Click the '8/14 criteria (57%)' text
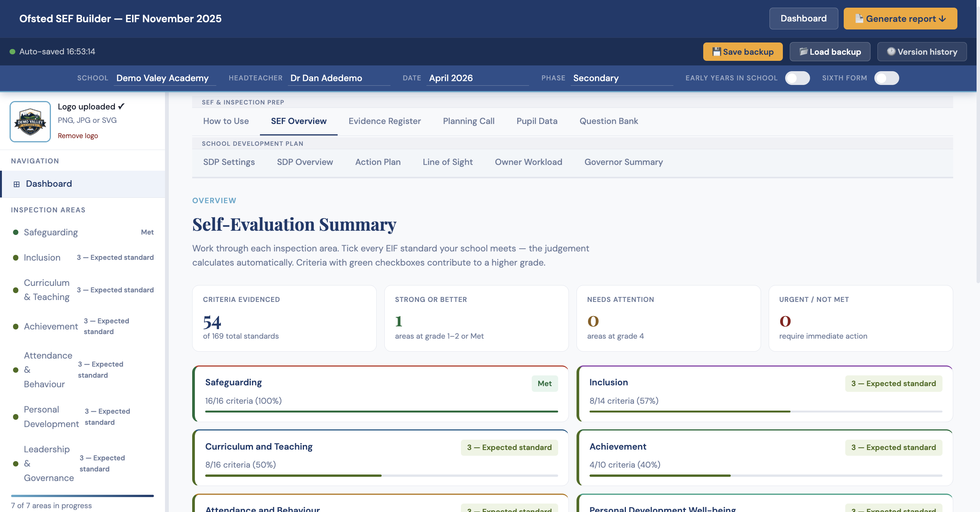This screenshot has height=512, width=980. click(x=624, y=401)
